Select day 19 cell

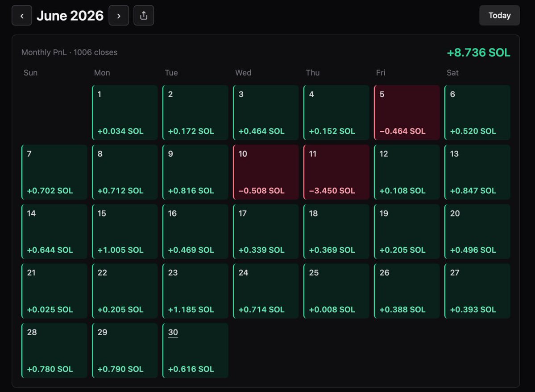click(407, 232)
